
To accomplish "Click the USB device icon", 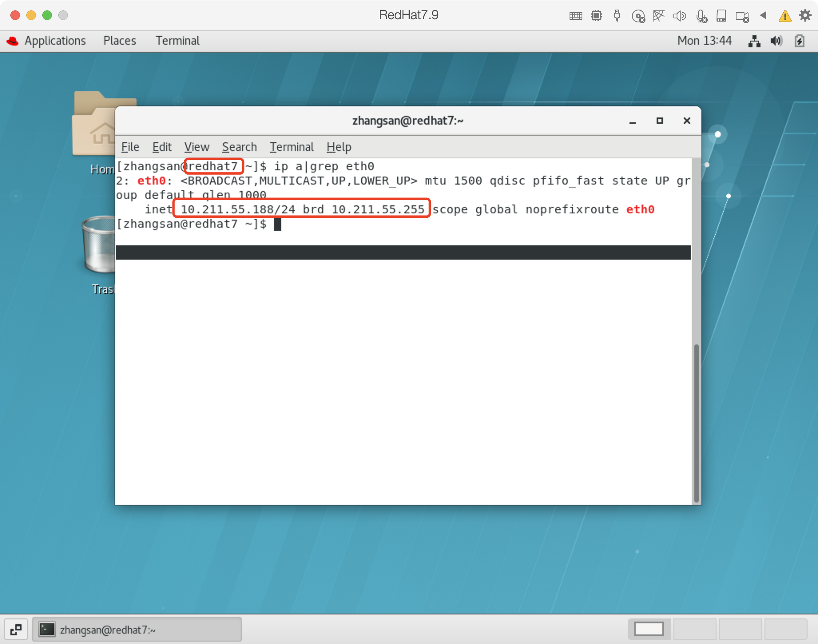I will [617, 16].
